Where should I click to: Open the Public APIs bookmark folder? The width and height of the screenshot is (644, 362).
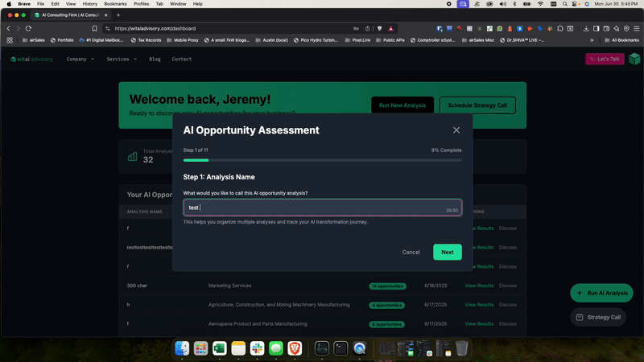(390, 40)
